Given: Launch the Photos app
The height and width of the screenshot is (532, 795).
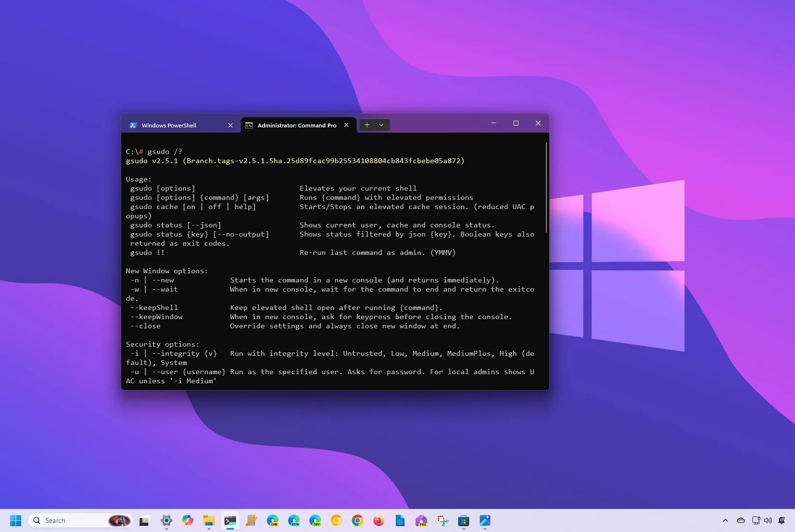Looking at the screenshot, I should coord(485,521).
